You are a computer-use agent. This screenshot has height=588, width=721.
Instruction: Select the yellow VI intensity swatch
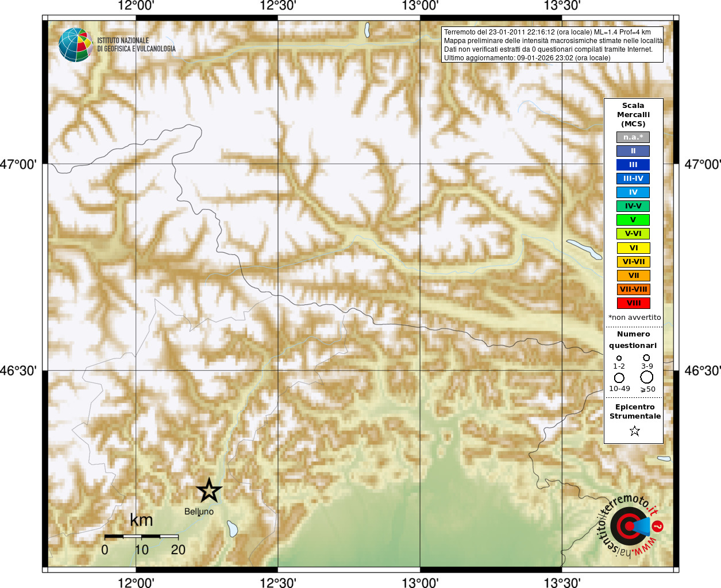pyautogui.click(x=633, y=248)
